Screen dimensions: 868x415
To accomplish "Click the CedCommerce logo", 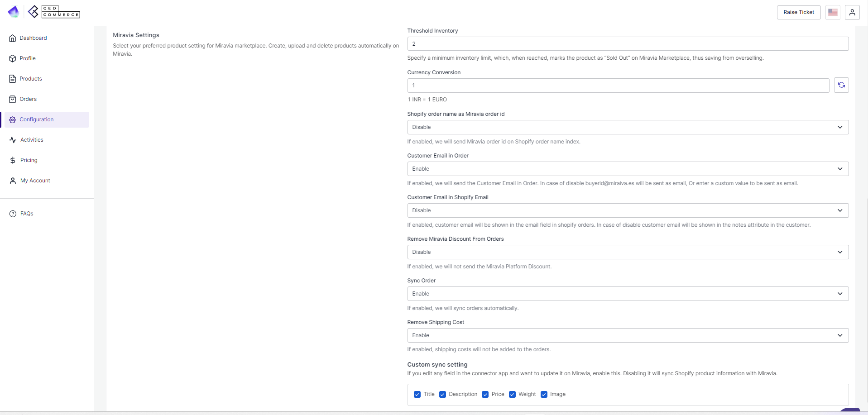I will (54, 12).
